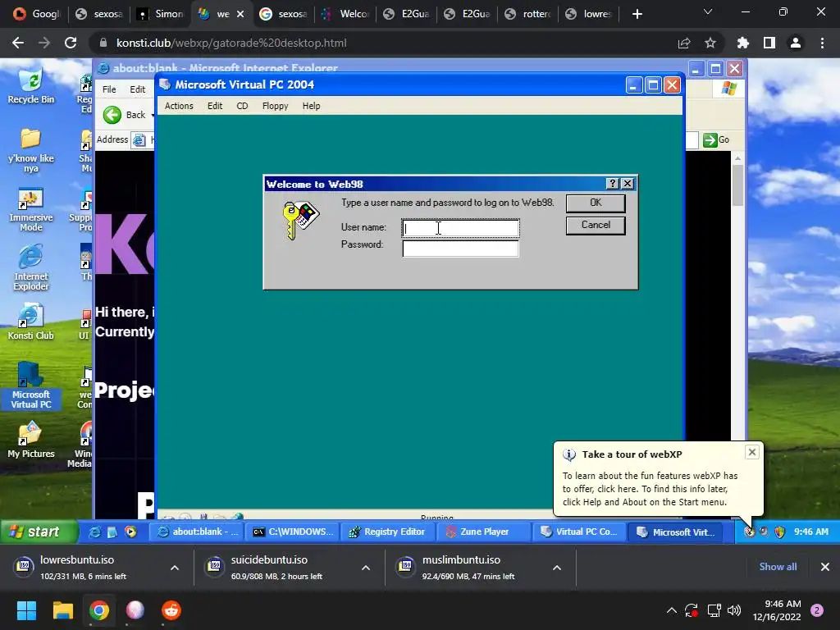Screen dimensions: 840x630
Task: Click the User name input field
Action: click(461, 228)
